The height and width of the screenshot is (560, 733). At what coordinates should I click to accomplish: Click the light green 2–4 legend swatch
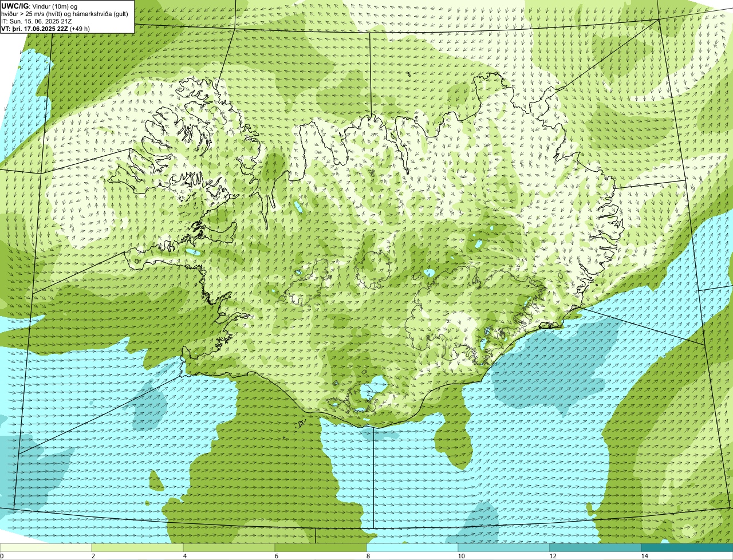click(x=137, y=547)
